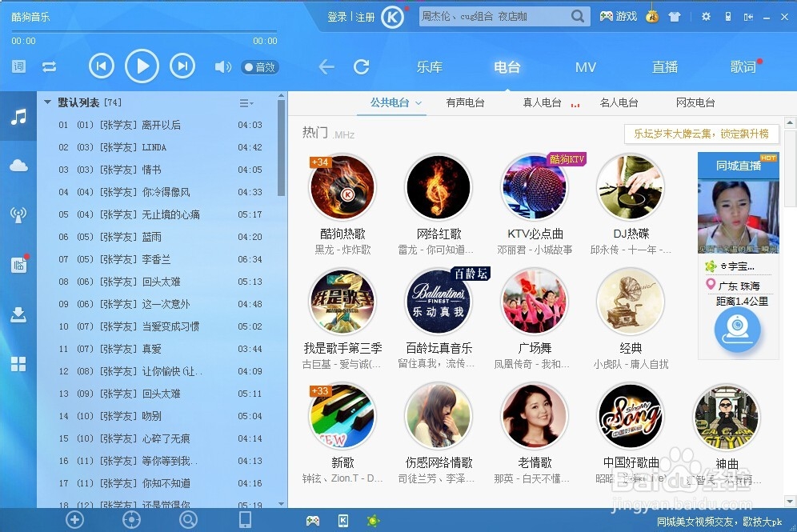
Task: Change the repeat playback mode
Action: pos(50,66)
